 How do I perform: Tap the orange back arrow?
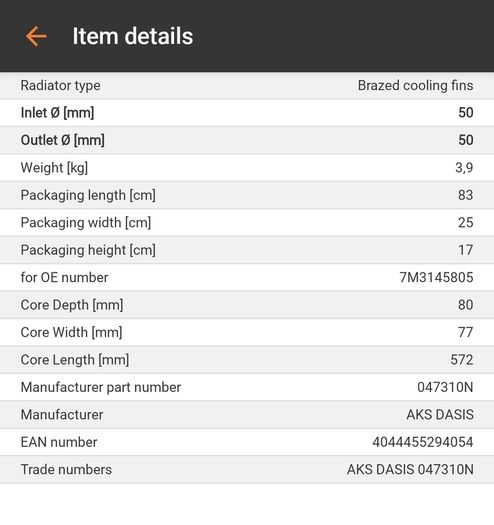(36, 36)
